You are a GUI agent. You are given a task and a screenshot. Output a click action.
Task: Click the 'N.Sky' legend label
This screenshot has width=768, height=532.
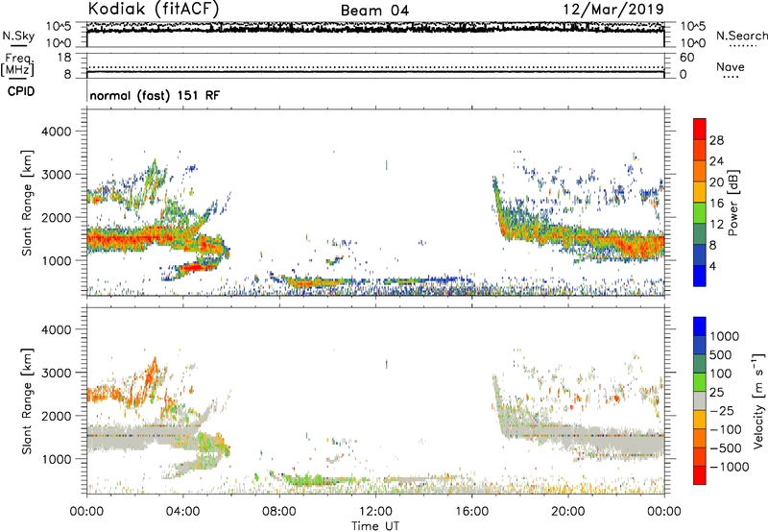18,36
